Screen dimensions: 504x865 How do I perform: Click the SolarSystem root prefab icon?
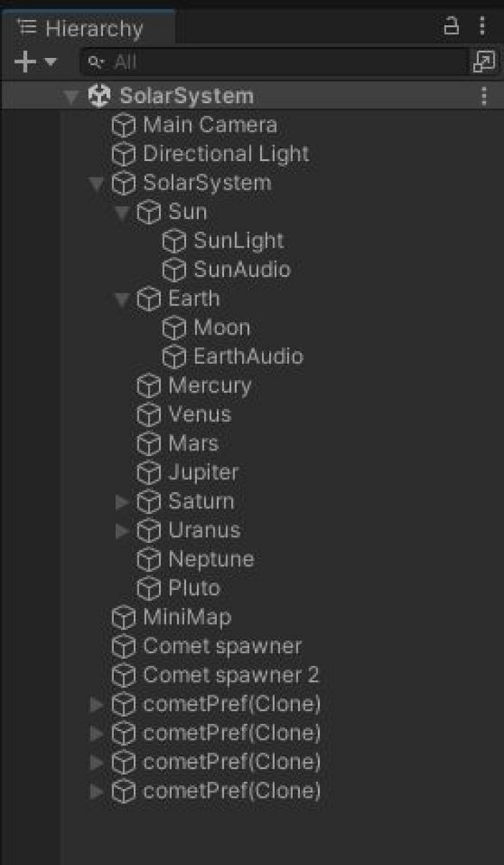point(98,96)
